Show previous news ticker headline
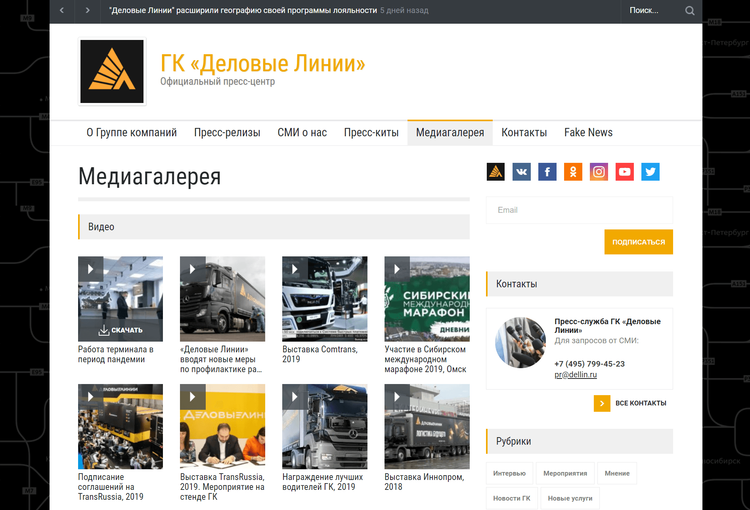The height and width of the screenshot is (510, 750). pos(62,11)
